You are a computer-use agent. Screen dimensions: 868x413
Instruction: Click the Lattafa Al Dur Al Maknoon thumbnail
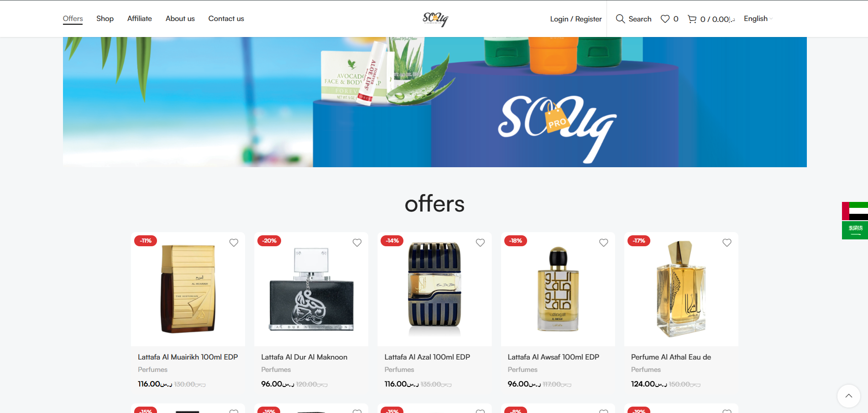coord(311,289)
